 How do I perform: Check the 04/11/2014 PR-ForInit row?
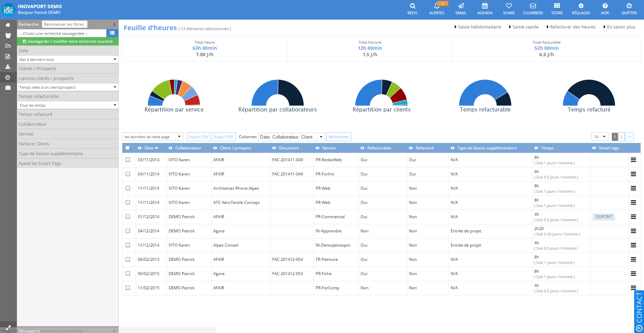click(128, 174)
